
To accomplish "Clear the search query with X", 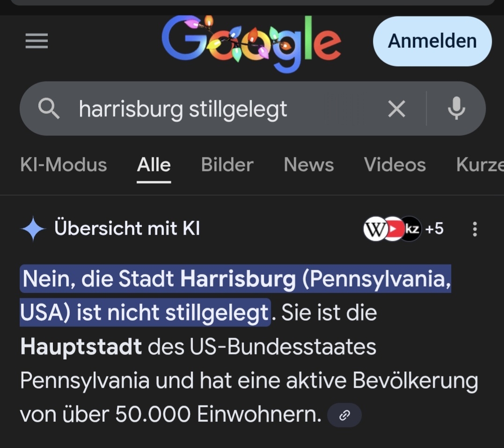I will click(x=396, y=109).
